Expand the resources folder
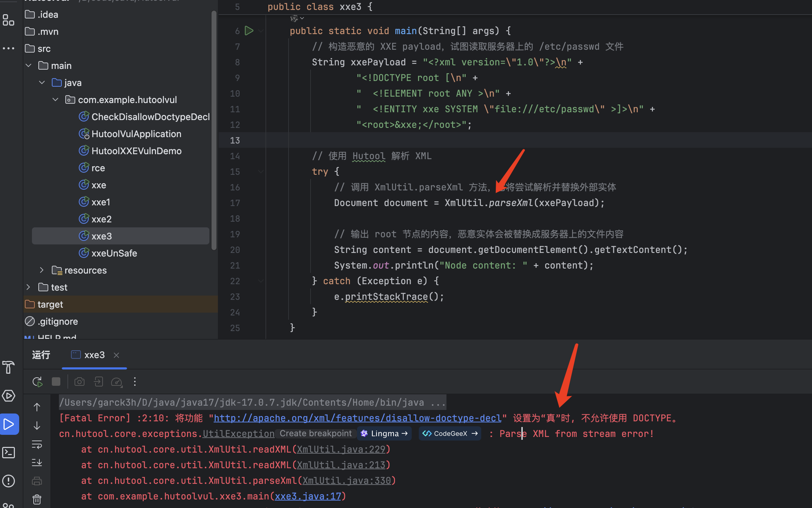812x508 pixels. [42, 270]
